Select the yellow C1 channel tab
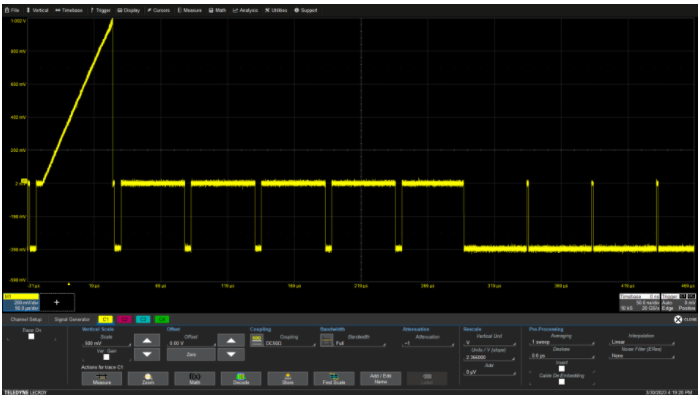700x400 pixels. tap(105, 319)
